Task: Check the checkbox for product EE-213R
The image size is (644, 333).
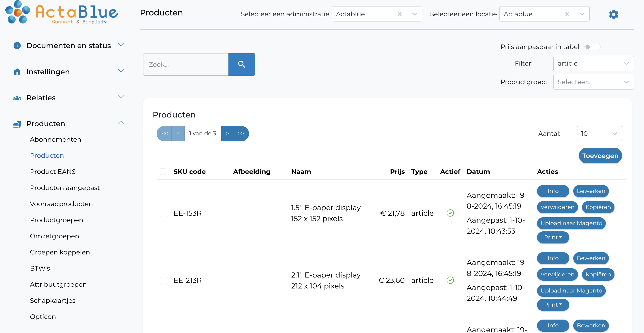Action: click(x=164, y=280)
